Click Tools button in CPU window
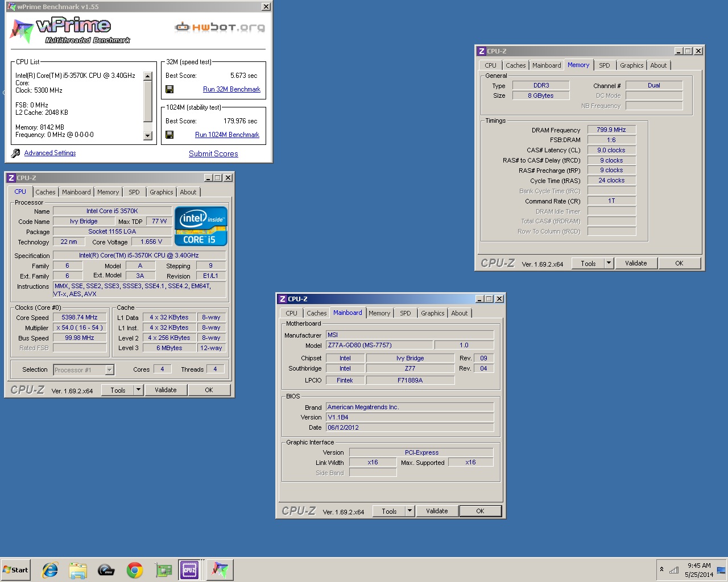The width and height of the screenshot is (728, 582). (118, 390)
